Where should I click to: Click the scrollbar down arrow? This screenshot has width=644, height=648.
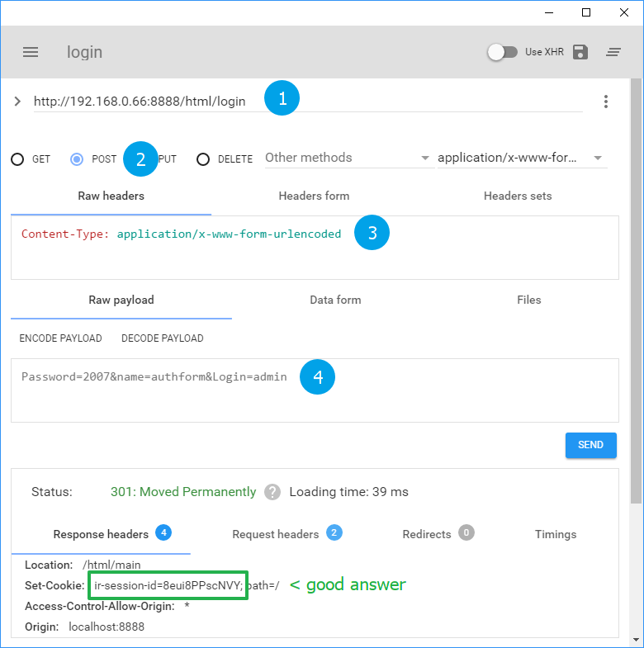click(x=636, y=640)
